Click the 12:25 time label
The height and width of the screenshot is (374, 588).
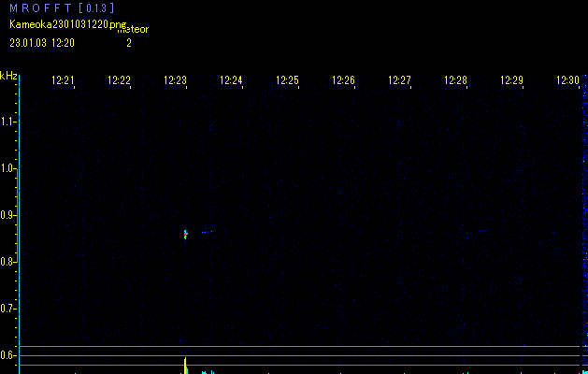click(x=287, y=80)
